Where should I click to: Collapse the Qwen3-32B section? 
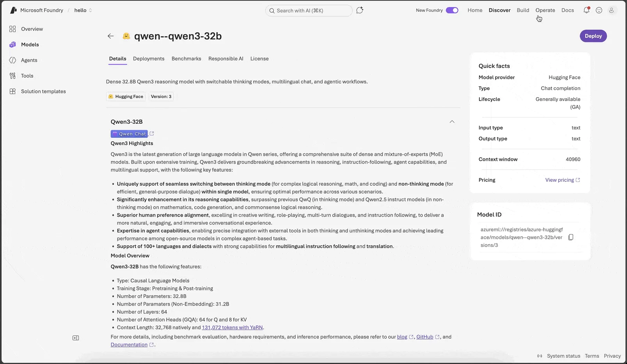[452, 122]
